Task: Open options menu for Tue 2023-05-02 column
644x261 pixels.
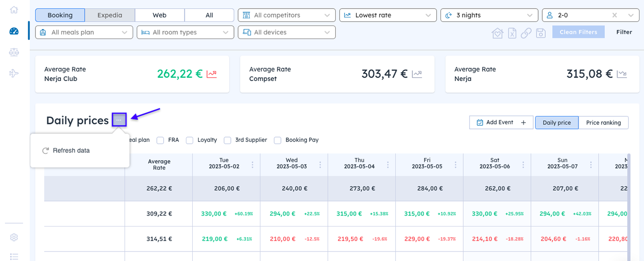Action: coord(253,165)
